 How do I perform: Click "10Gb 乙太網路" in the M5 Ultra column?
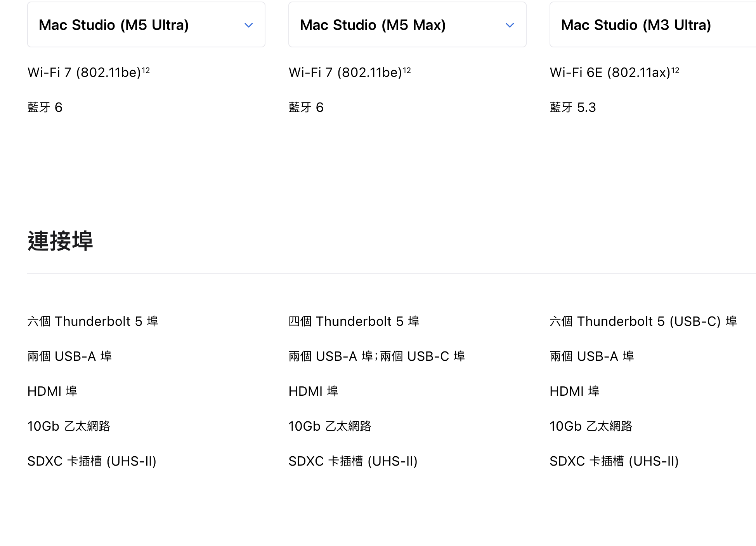[69, 426]
